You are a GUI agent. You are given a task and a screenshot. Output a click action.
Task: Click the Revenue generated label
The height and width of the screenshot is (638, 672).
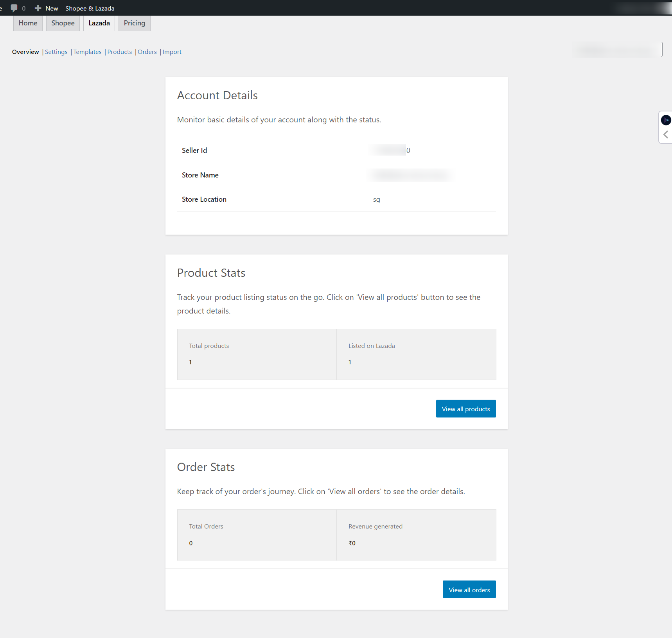pyautogui.click(x=376, y=527)
